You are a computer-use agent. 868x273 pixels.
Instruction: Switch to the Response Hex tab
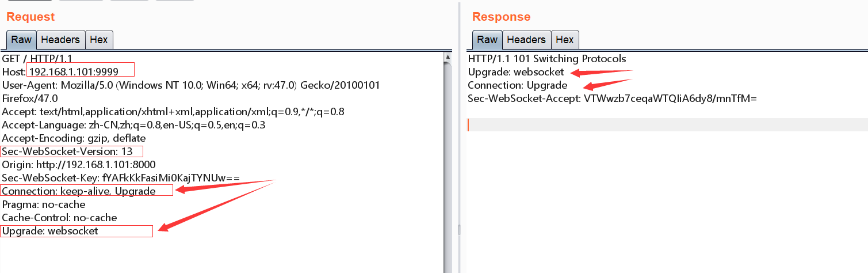click(x=565, y=40)
